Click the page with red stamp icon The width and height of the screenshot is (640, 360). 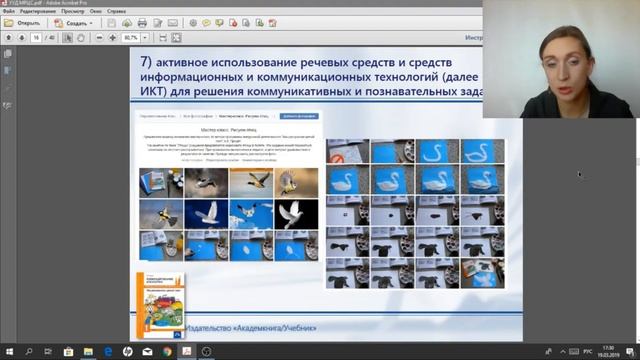click(x=233, y=23)
